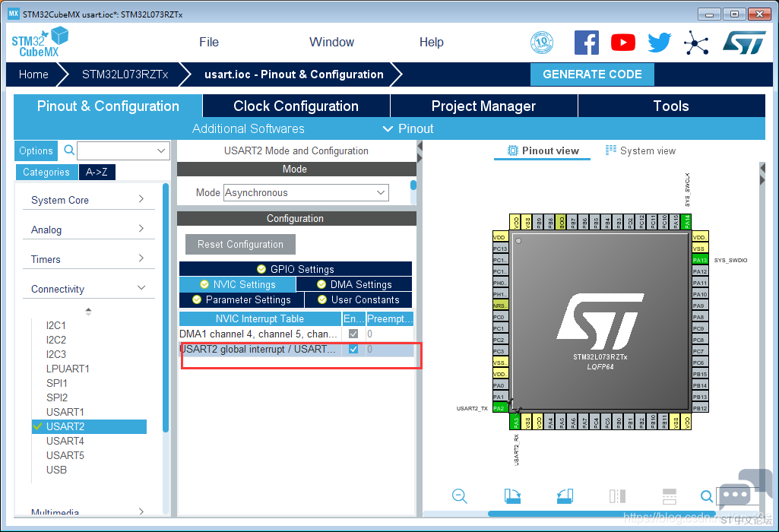This screenshot has width=779, height=532.
Task: Click pin PA9 on chip
Action: [x=700, y=306]
